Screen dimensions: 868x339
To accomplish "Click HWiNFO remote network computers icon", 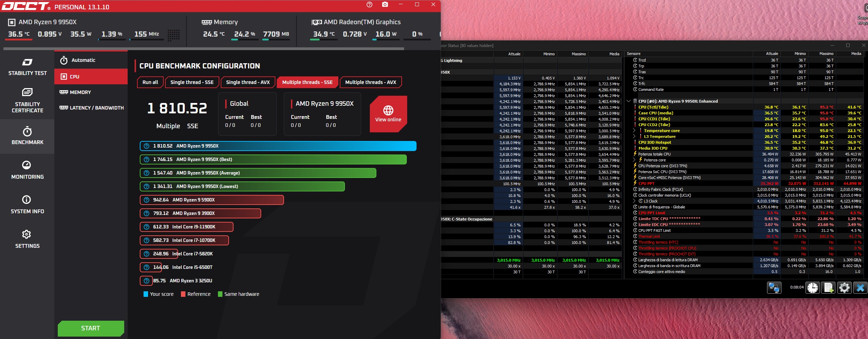I will point(774,288).
